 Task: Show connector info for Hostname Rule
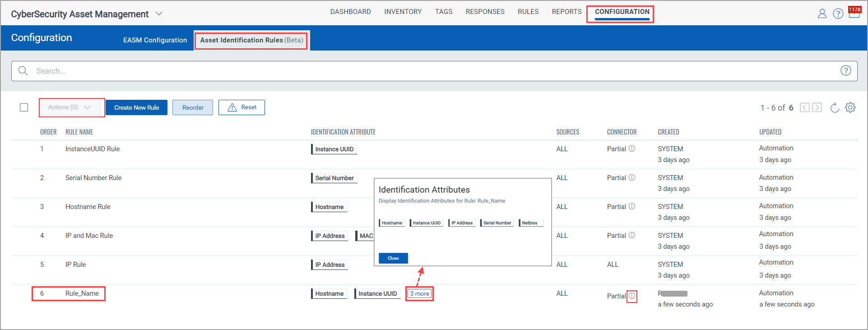tap(632, 206)
